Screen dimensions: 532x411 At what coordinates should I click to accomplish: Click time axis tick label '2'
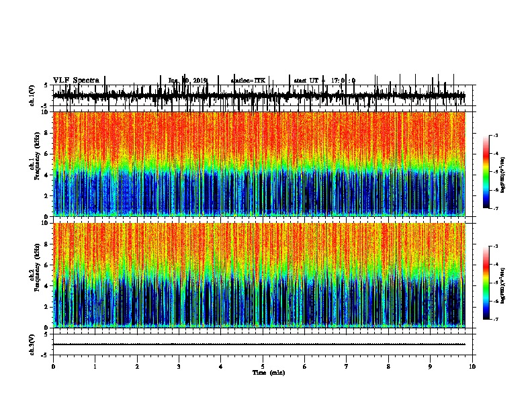[137, 367]
